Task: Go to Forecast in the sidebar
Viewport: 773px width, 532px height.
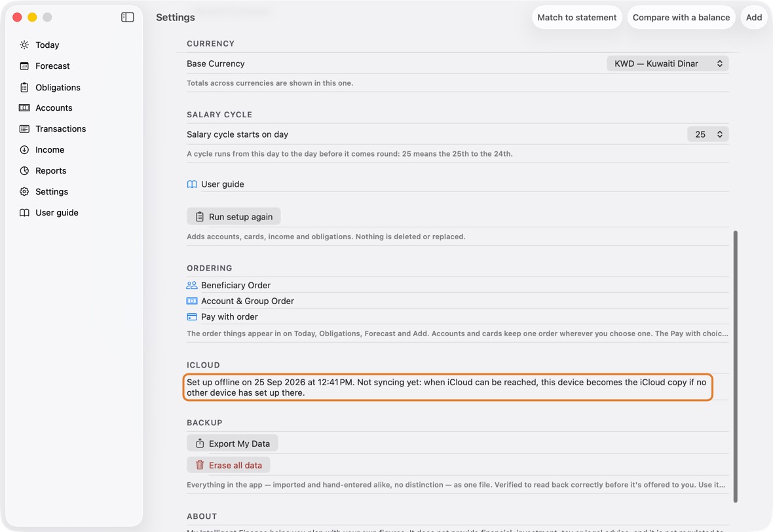Action: (x=53, y=66)
